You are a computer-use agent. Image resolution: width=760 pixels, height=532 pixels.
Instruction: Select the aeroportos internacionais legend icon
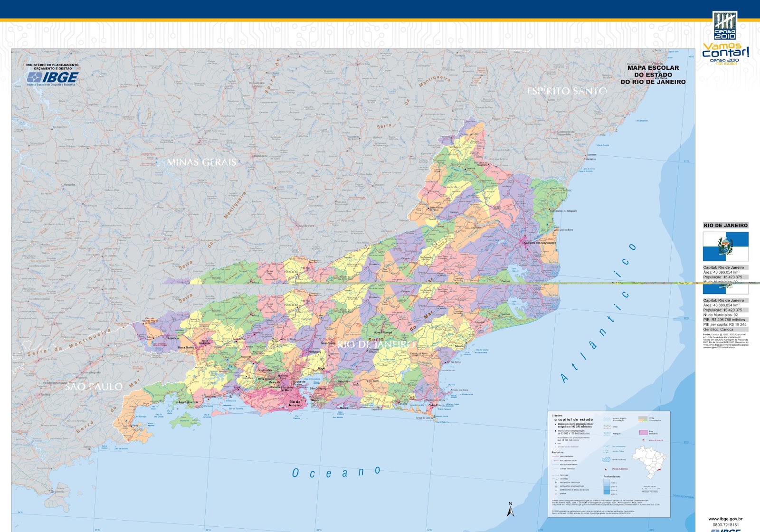[556, 486]
